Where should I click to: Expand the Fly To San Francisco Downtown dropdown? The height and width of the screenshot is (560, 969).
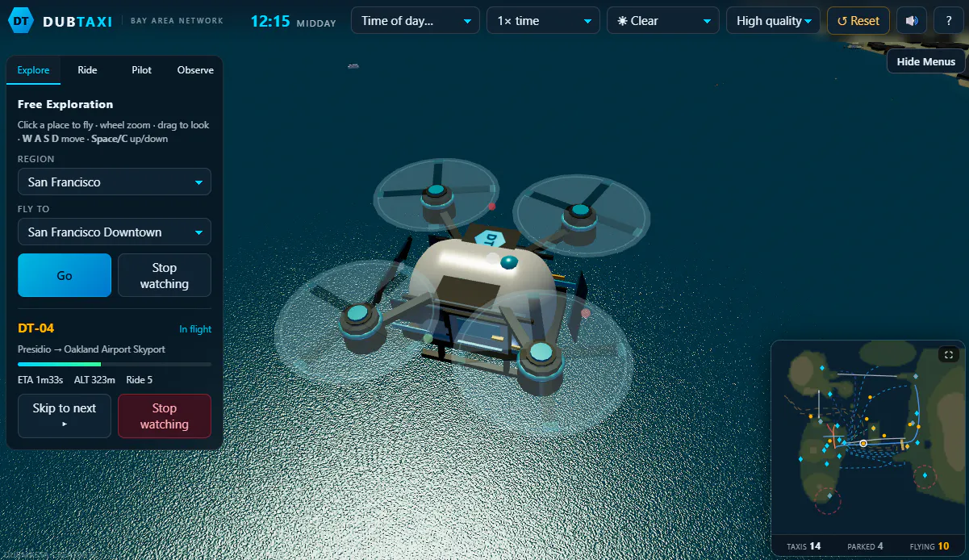point(115,232)
